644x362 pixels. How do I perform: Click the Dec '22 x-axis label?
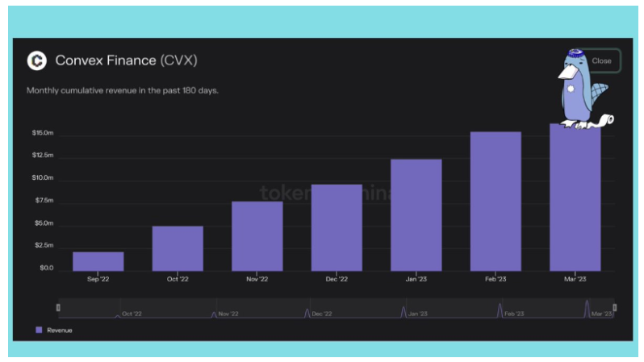pos(337,279)
